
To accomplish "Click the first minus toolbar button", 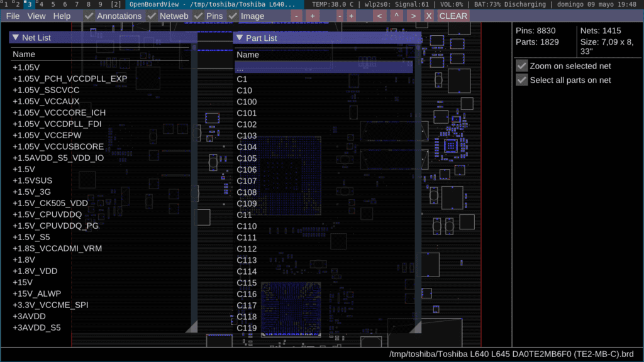I will click(296, 16).
